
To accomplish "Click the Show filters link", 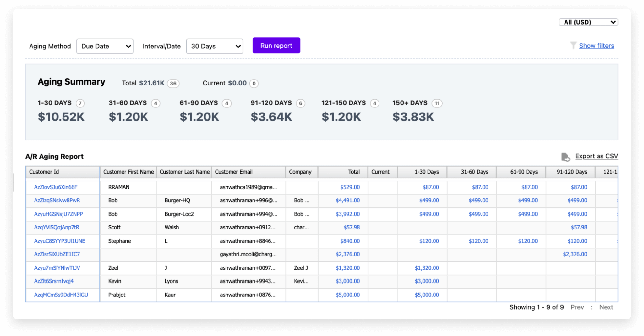I will 596,46.
